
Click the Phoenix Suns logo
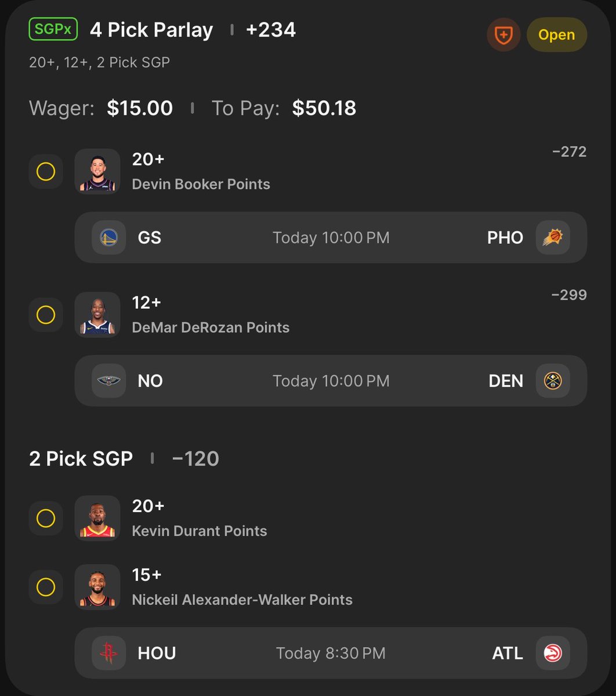(x=553, y=237)
